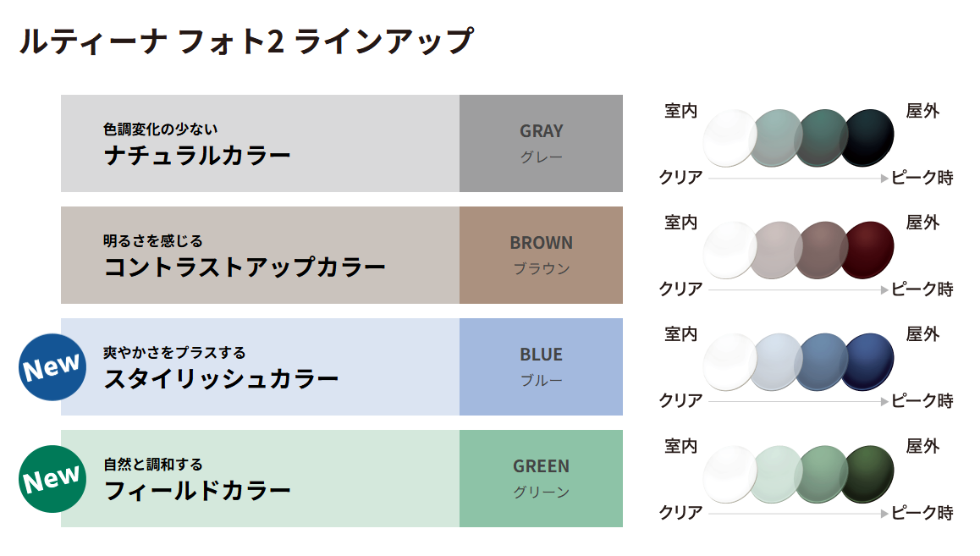Click the blue New badge

pos(52,367)
